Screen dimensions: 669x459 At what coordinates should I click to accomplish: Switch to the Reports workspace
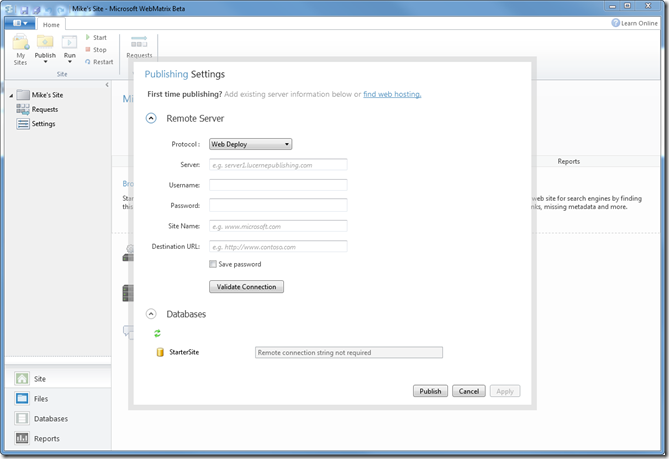click(x=58, y=439)
